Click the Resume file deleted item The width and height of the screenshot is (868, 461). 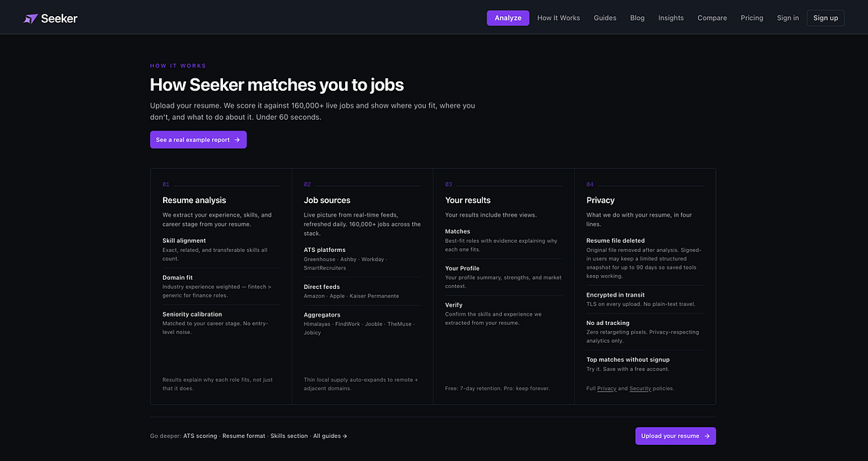coord(616,240)
